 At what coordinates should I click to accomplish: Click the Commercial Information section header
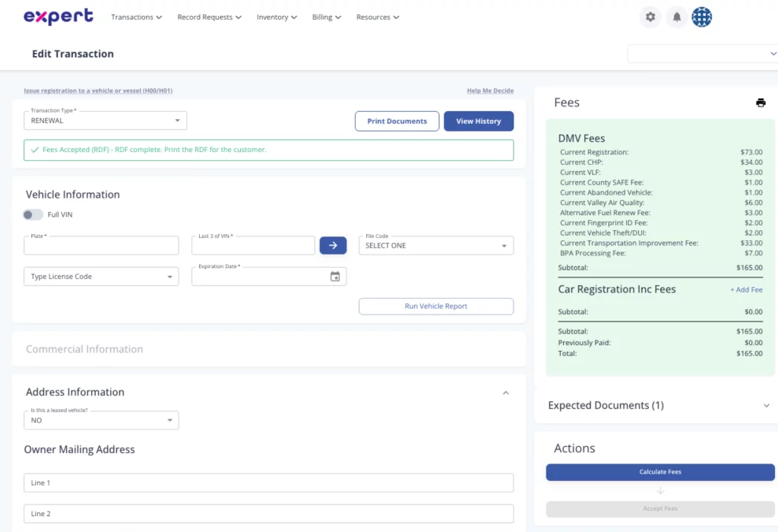click(84, 350)
